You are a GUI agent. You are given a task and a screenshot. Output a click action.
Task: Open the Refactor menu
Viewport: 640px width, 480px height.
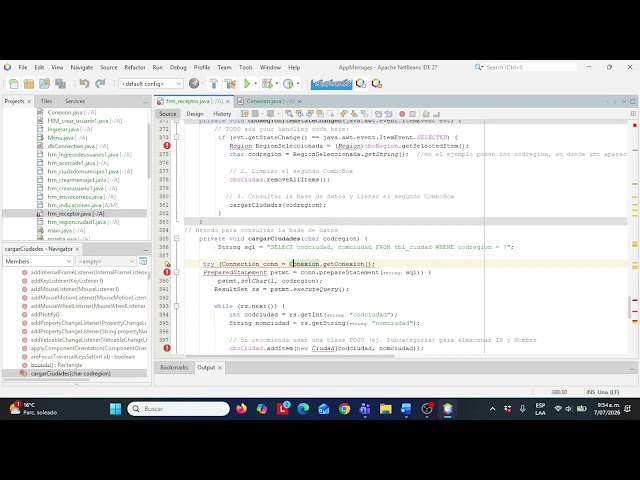135,67
